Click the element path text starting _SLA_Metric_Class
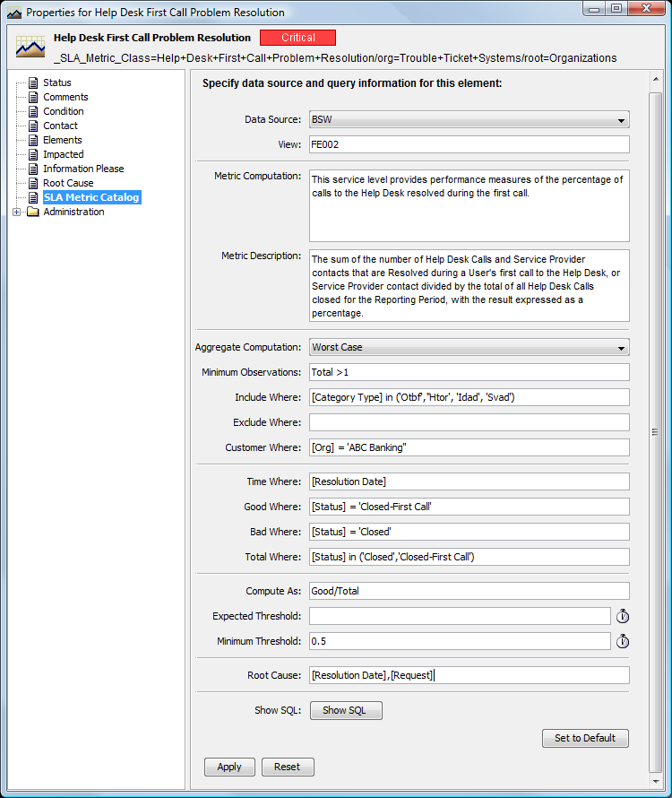Screen dimensions: 672x798 click(x=335, y=58)
